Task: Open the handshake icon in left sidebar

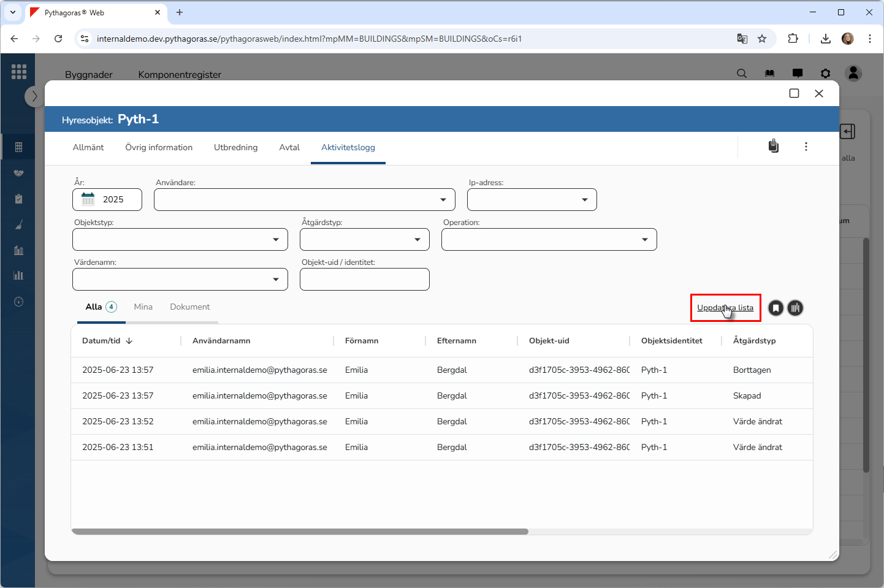Action: pos(19,173)
